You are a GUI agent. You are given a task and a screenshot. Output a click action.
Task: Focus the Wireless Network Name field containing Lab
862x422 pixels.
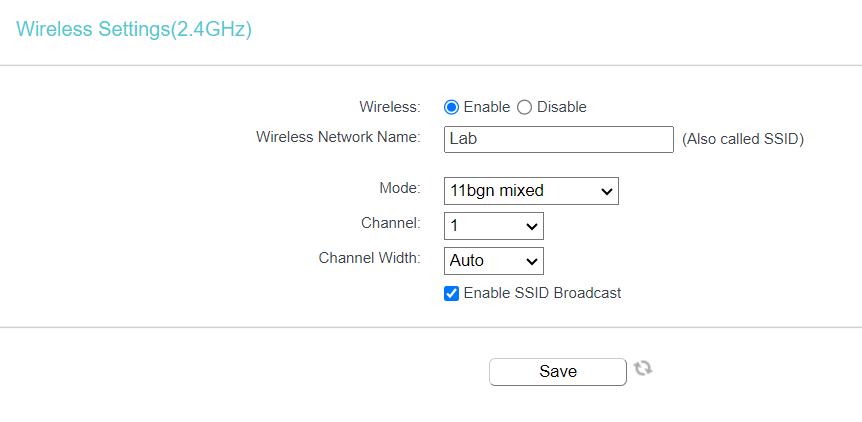point(559,139)
